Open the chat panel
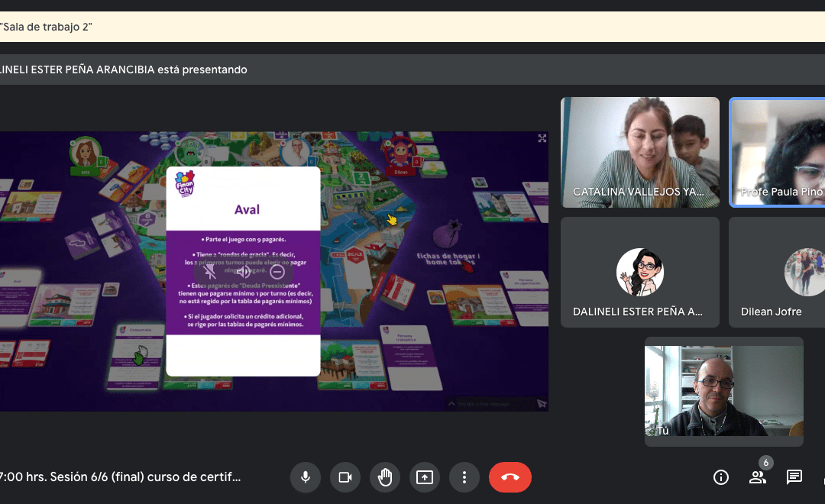 point(794,477)
